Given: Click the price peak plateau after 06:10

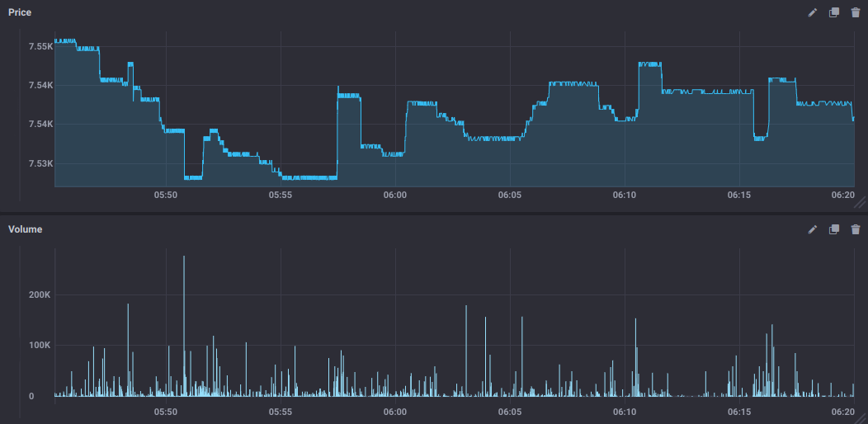Looking at the screenshot, I should click(650, 64).
